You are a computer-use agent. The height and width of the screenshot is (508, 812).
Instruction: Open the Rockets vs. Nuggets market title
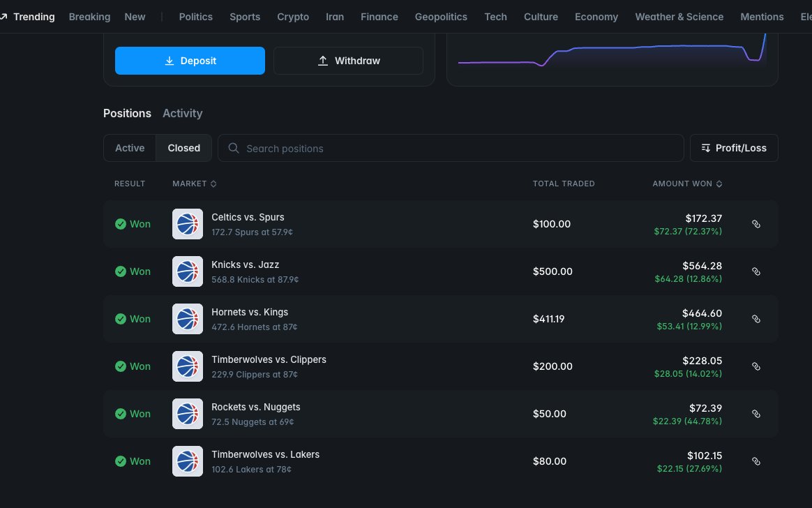(x=256, y=407)
